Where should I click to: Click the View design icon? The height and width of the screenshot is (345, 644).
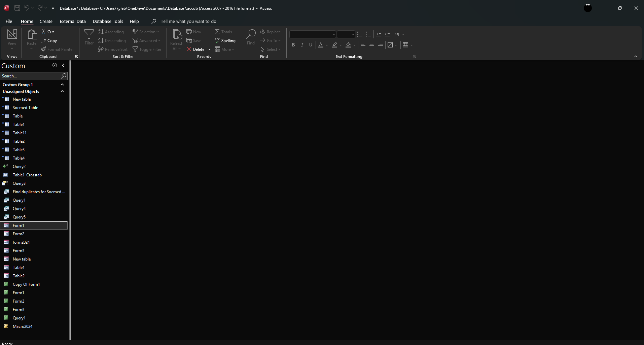pos(12,34)
